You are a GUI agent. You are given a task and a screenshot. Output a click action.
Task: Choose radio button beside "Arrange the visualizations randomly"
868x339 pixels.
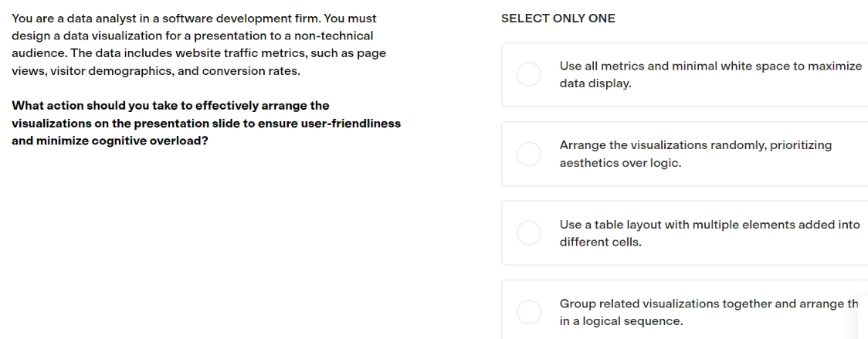[529, 154]
